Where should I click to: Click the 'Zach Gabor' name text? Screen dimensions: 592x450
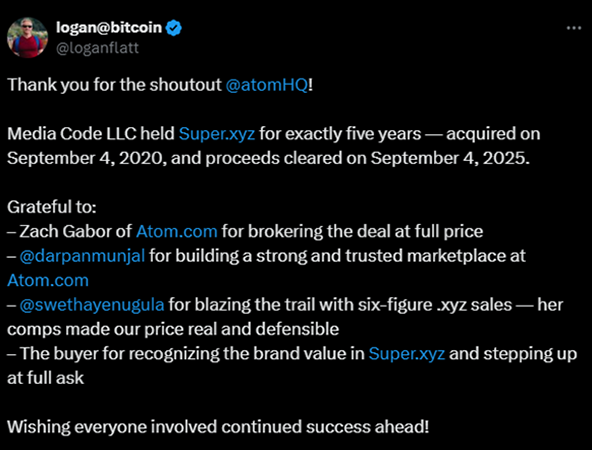tap(67, 231)
